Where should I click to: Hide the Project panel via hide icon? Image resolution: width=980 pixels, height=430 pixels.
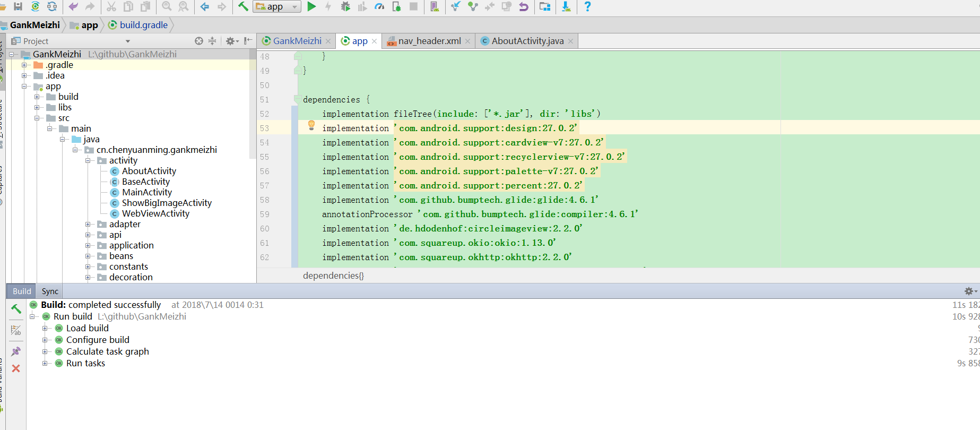point(248,41)
